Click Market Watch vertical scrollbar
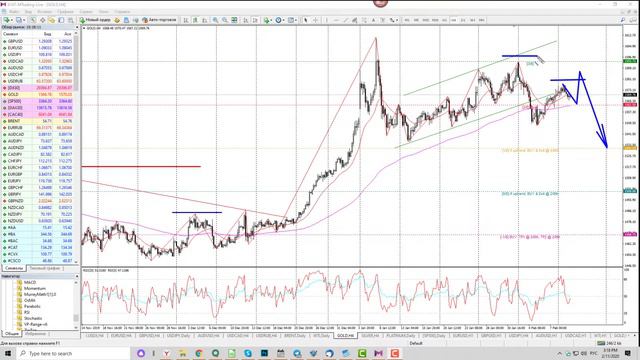Viewport: 640px width, 360px height. pos(76,147)
